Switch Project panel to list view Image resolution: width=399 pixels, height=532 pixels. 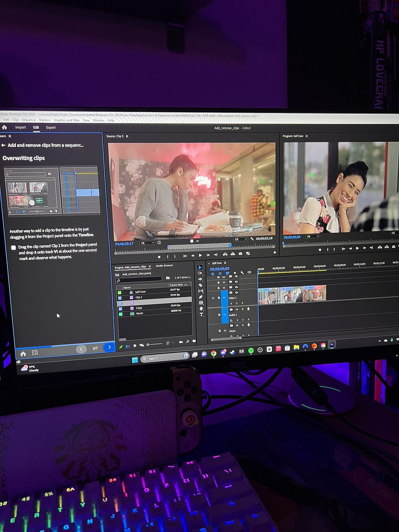tap(128, 346)
